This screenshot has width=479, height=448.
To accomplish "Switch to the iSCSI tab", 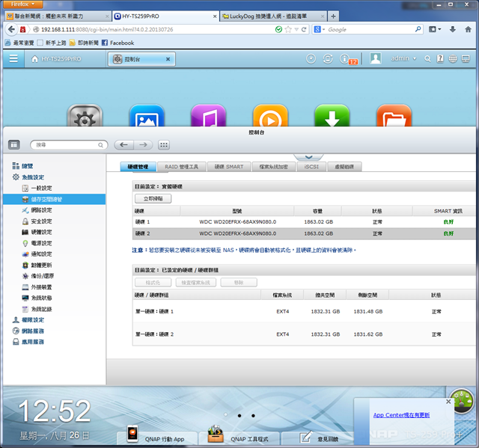I will pyautogui.click(x=311, y=167).
